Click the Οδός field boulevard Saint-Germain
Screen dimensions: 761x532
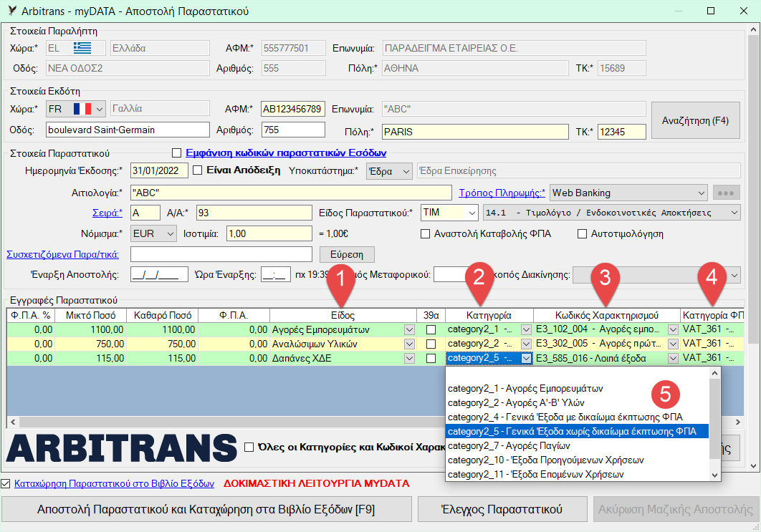(128, 130)
